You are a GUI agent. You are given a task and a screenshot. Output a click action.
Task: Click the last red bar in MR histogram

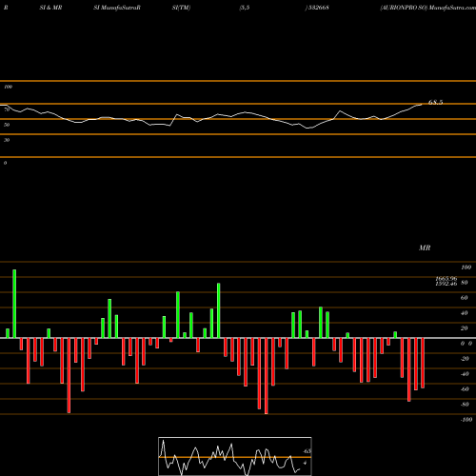pyautogui.click(x=423, y=363)
